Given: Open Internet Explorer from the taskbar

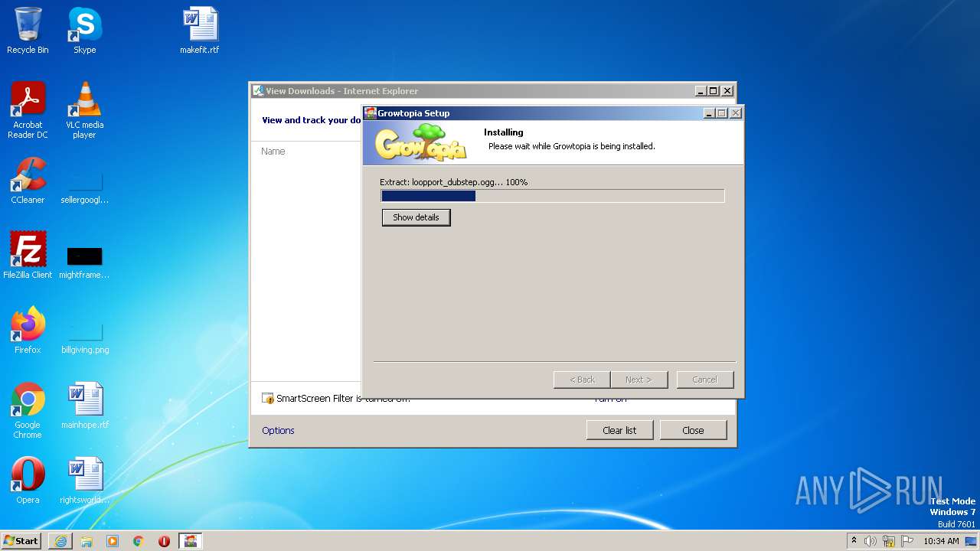Looking at the screenshot, I should click(x=60, y=541).
